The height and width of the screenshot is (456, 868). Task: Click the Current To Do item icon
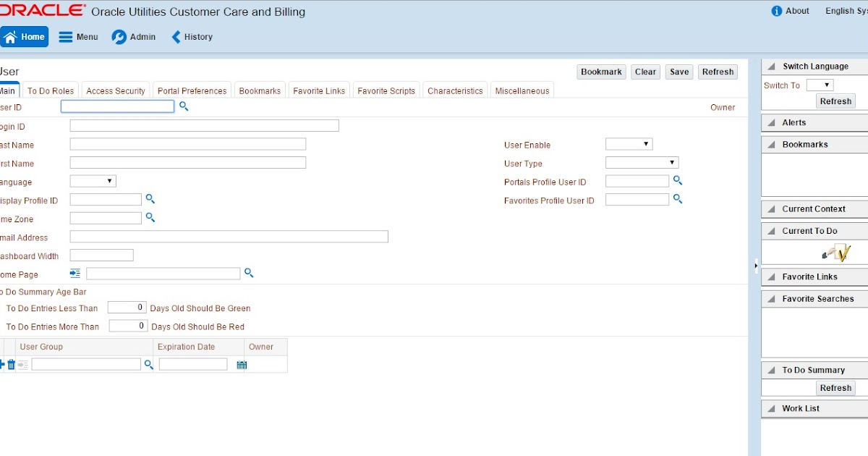click(x=837, y=253)
